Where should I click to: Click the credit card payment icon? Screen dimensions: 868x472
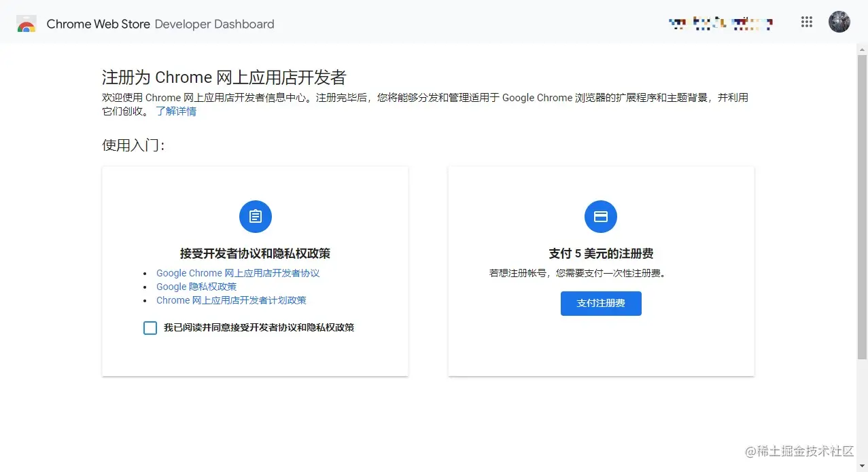point(601,217)
